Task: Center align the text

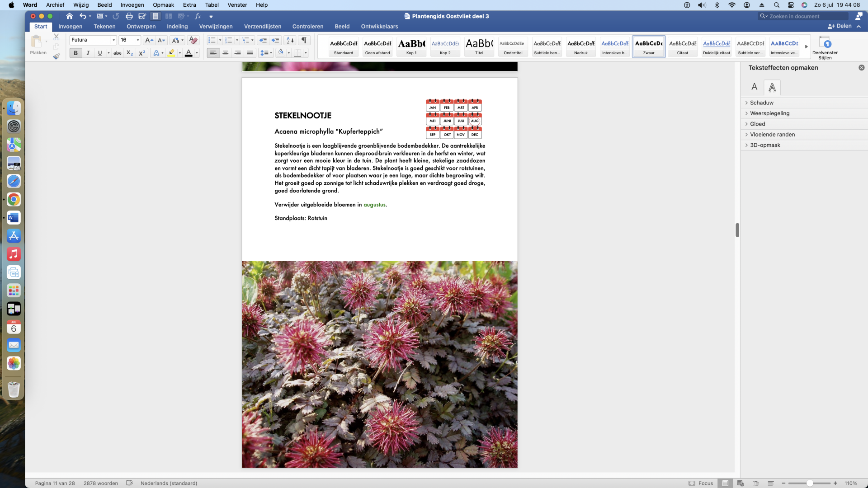Action: (225, 53)
